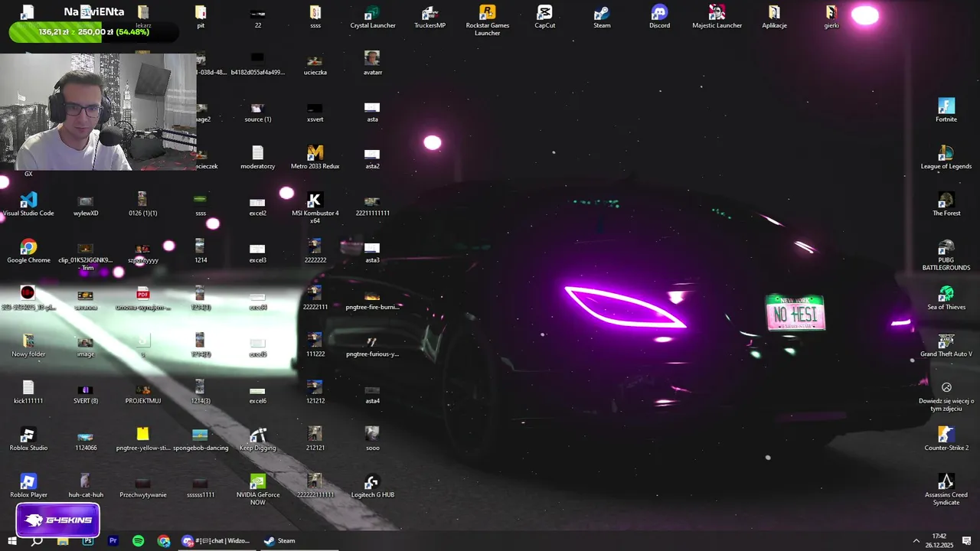Select the League of Legends shortcut

[946, 158]
